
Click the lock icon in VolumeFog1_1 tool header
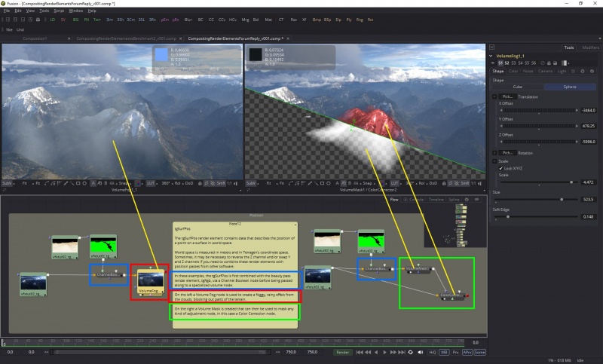(549, 63)
